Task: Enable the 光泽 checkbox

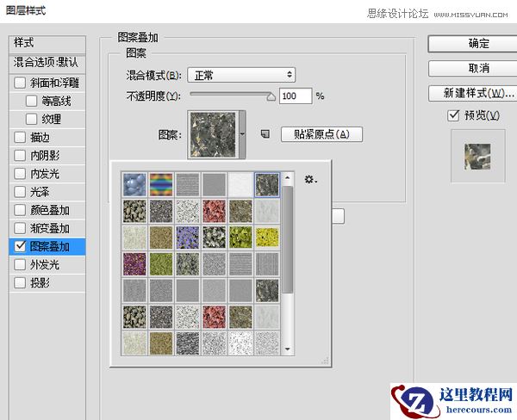Action: (x=20, y=191)
